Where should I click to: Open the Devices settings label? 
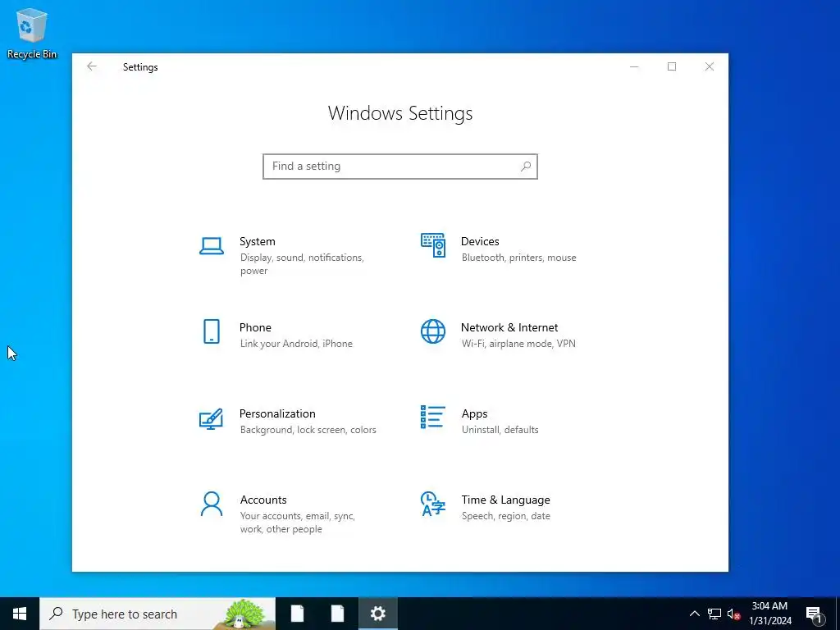pyautogui.click(x=480, y=241)
